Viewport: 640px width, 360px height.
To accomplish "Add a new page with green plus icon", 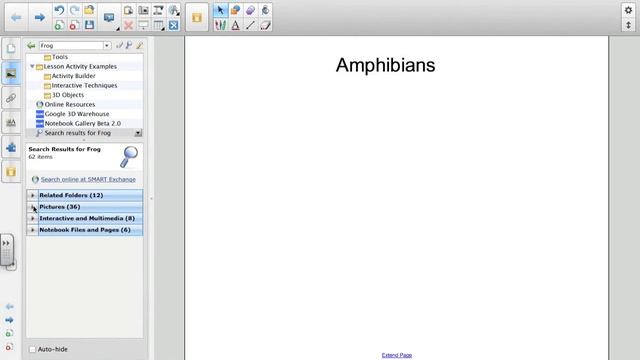I will pos(59,25).
